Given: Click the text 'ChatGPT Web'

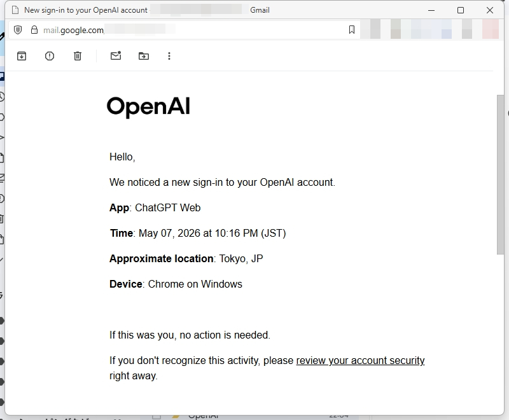Looking at the screenshot, I should pyautogui.click(x=168, y=207).
